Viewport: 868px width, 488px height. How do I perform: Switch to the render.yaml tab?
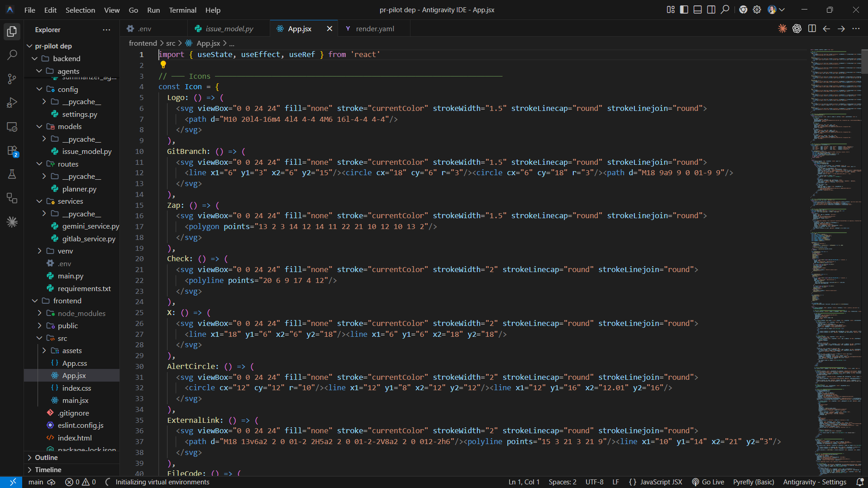click(x=375, y=29)
